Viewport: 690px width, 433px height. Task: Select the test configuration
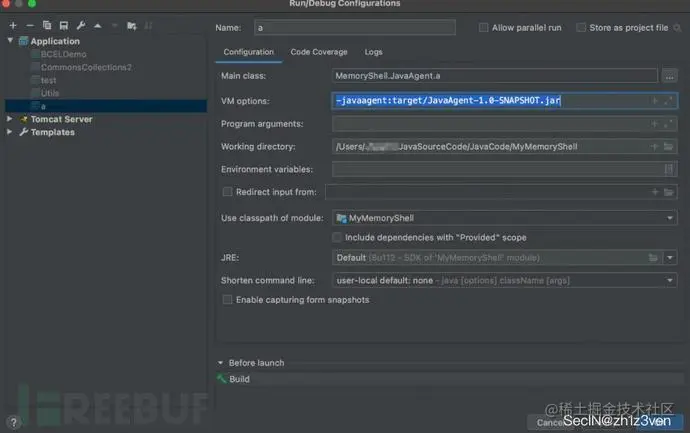tap(48, 81)
